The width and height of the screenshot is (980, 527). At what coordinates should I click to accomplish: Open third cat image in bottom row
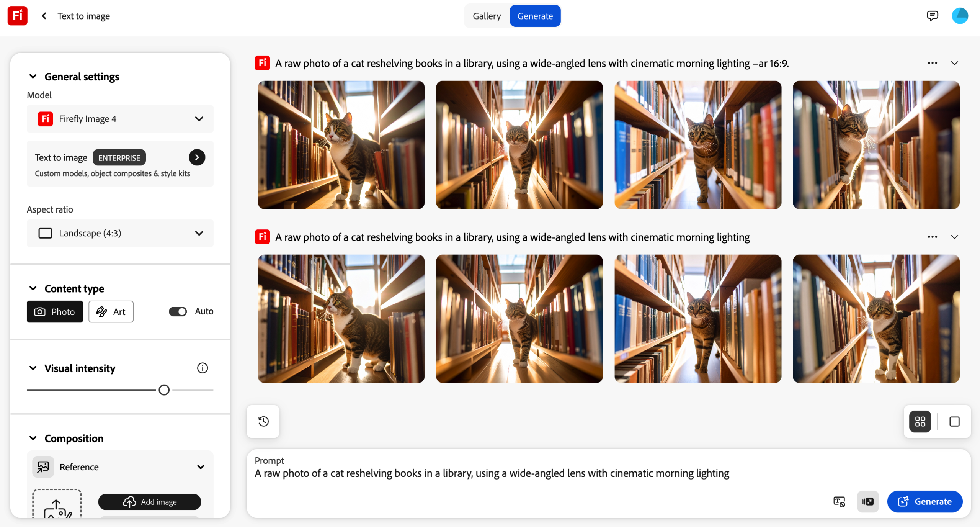[x=698, y=319]
